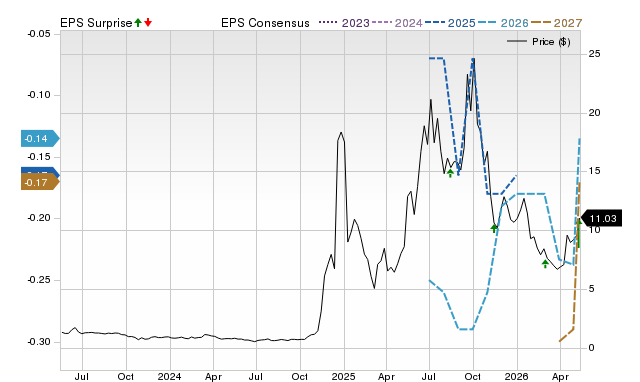Click the 11.03 current price tag
The width and height of the screenshot is (640, 382).
coord(601,218)
